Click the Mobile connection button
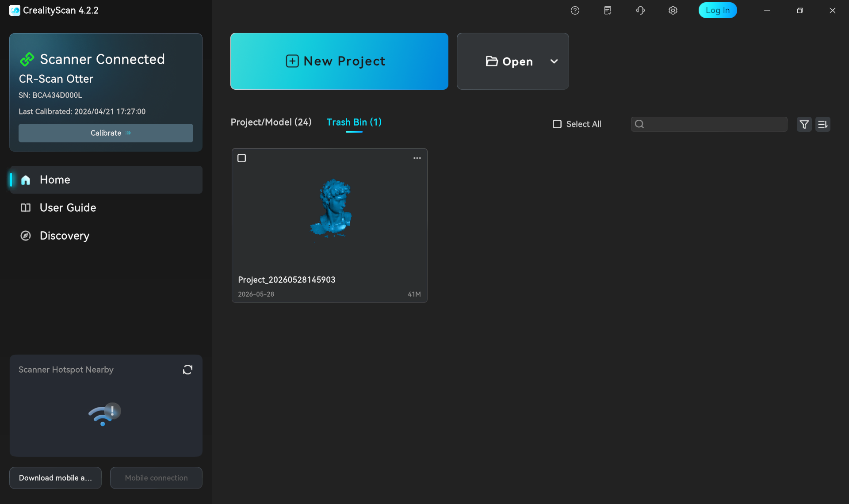Image resolution: width=849 pixels, height=504 pixels. pyautogui.click(x=156, y=478)
